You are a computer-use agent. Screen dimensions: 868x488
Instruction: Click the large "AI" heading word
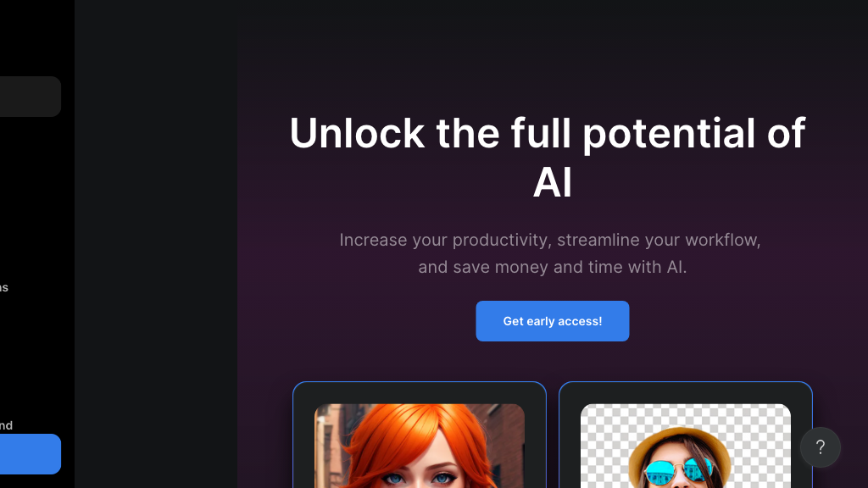553,183
